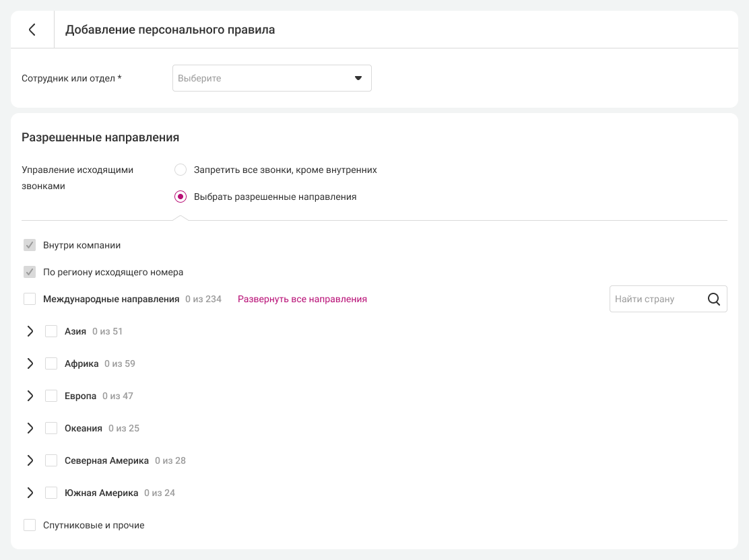Expand the Азия region list
This screenshot has height=560, width=749.
30,331
